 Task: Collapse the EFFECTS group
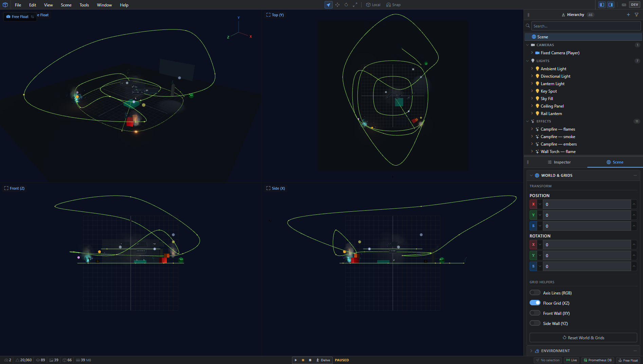tap(528, 121)
